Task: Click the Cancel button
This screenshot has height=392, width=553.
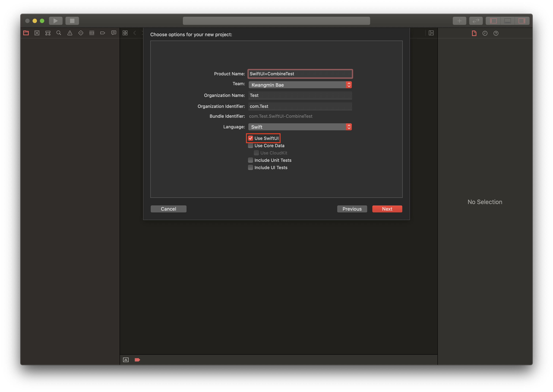Action: coord(168,209)
